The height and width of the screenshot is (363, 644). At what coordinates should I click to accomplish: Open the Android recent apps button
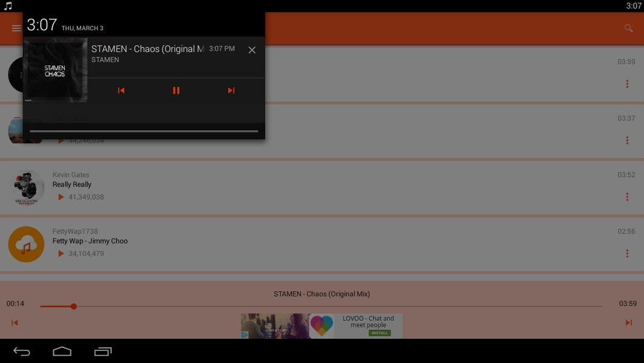pos(103,352)
